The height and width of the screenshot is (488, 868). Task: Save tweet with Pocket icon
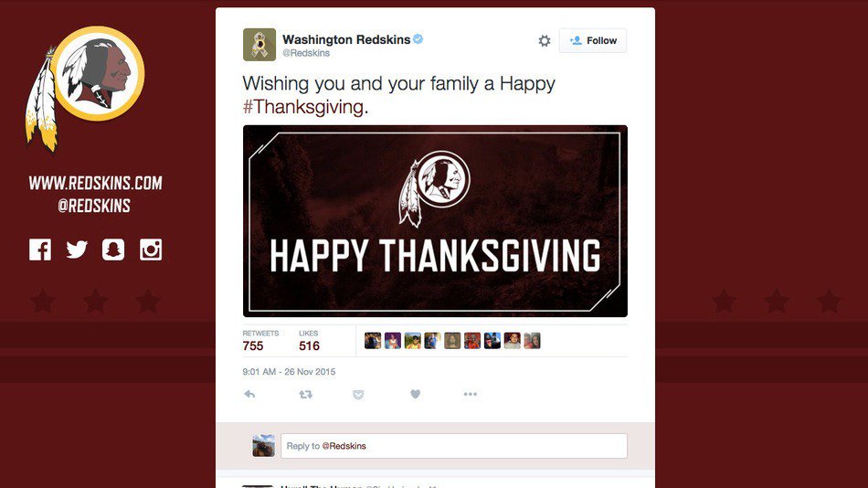tap(358, 395)
